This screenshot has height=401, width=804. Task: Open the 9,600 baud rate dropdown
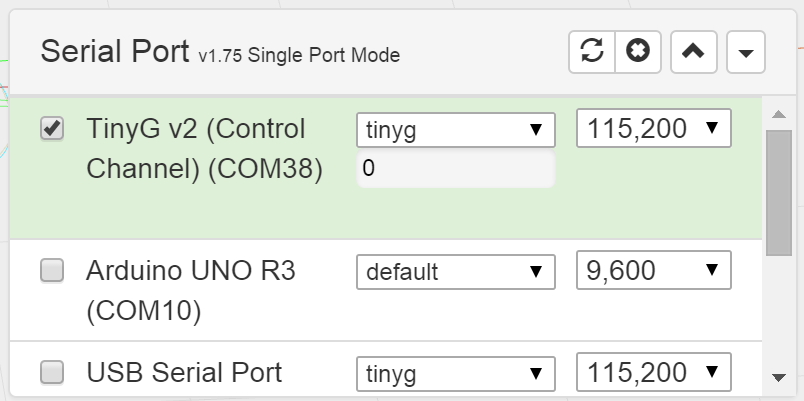click(654, 269)
